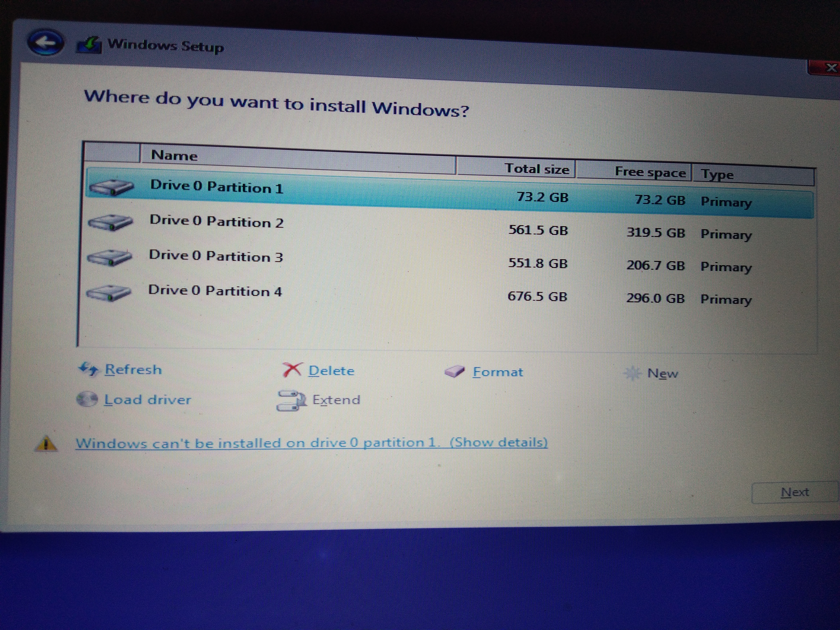This screenshot has width=840, height=630.
Task: Click the Windows Setup title icon
Action: pyautogui.click(x=90, y=45)
